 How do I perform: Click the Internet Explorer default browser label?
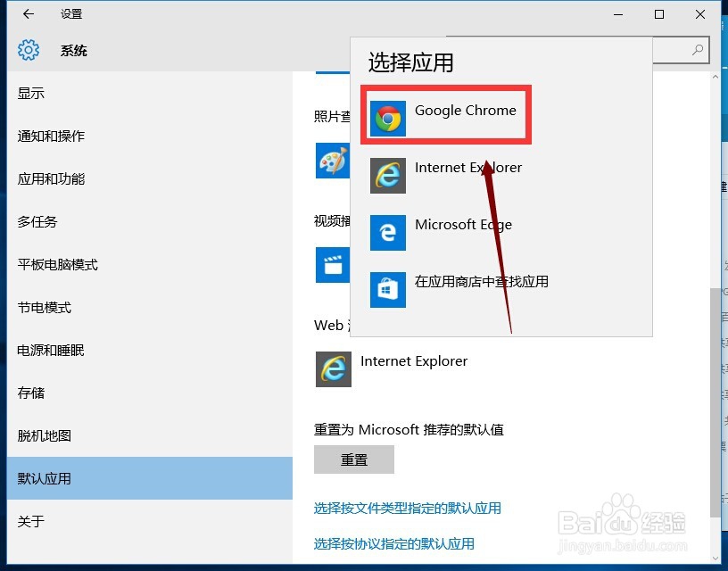[x=414, y=361]
